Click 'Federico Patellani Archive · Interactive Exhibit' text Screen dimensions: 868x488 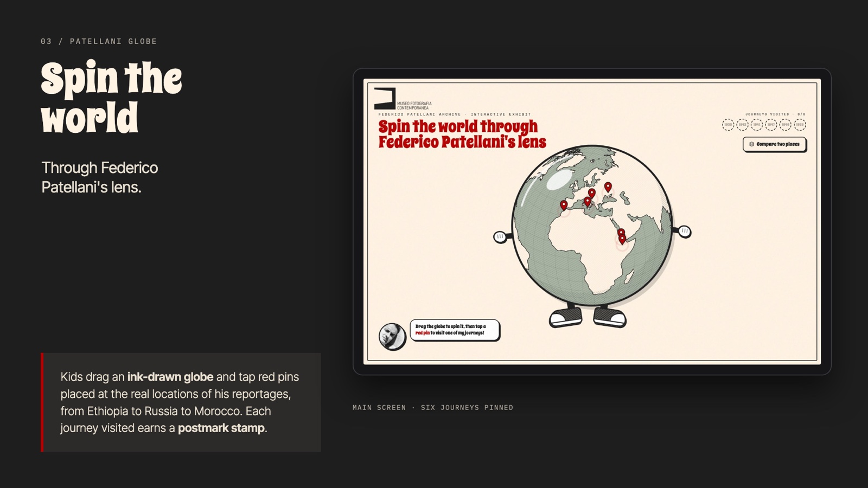point(455,114)
